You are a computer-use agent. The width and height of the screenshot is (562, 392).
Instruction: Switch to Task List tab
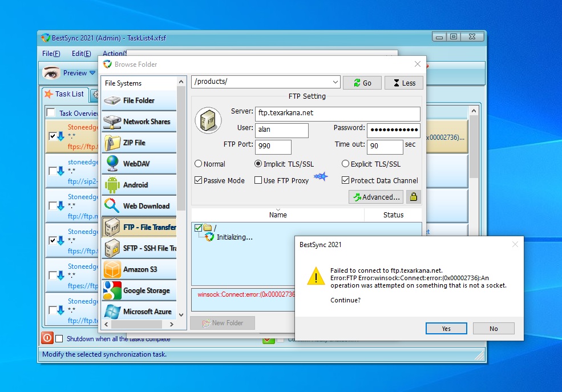64,94
